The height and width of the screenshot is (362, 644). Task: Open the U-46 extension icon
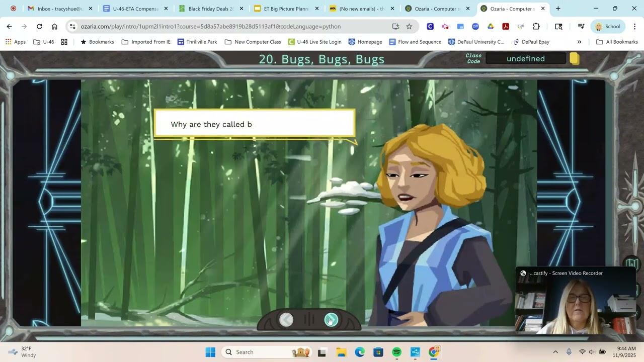point(521,27)
